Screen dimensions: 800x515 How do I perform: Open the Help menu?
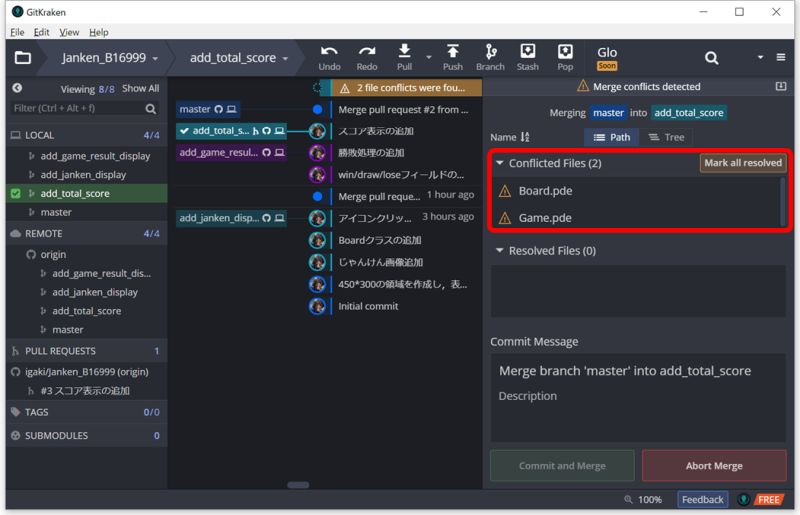pos(98,32)
